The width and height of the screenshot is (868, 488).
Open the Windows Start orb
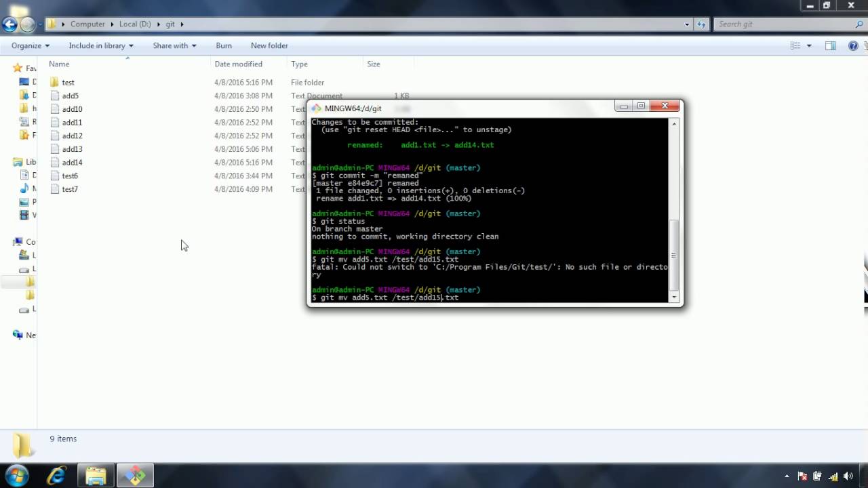[x=17, y=475]
